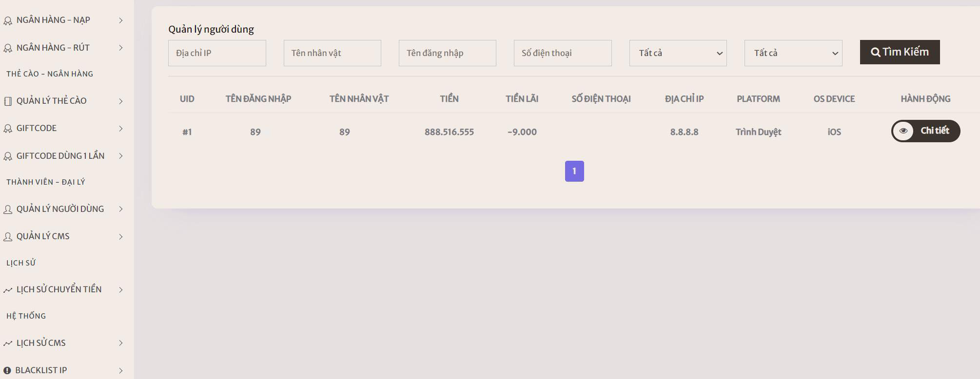Image resolution: width=980 pixels, height=379 pixels.
Task: Expand the Ngân Hàng - Nạp chevron
Action: pyautogui.click(x=121, y=20)
